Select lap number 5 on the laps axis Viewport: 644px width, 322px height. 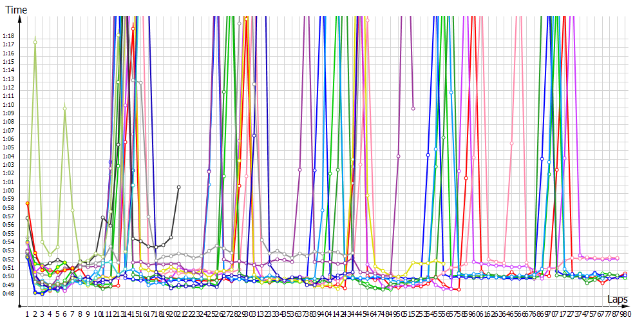click(x=57, y=313)
